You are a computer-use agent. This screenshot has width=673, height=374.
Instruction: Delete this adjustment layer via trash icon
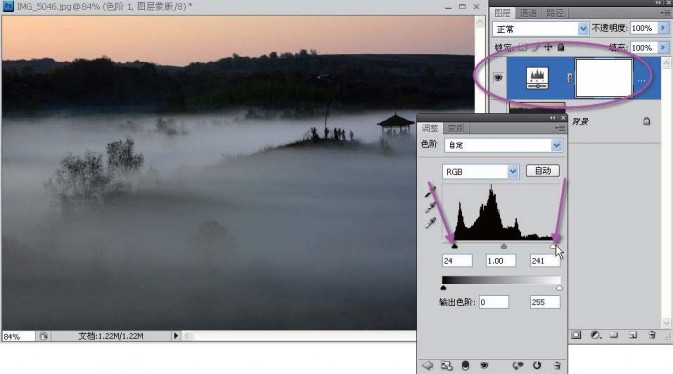click(557, 365)
